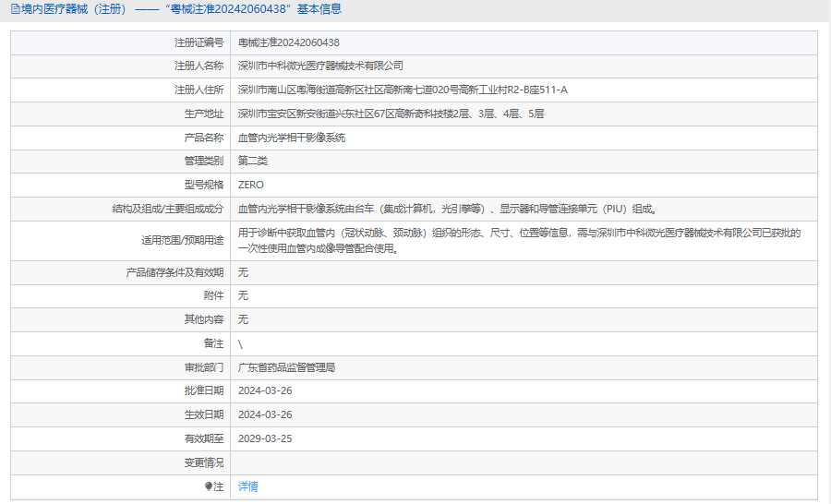The image size is (831, 504).
Task: Select registration number 粤械注准20242060438 in the table
Action: (289, 42)
